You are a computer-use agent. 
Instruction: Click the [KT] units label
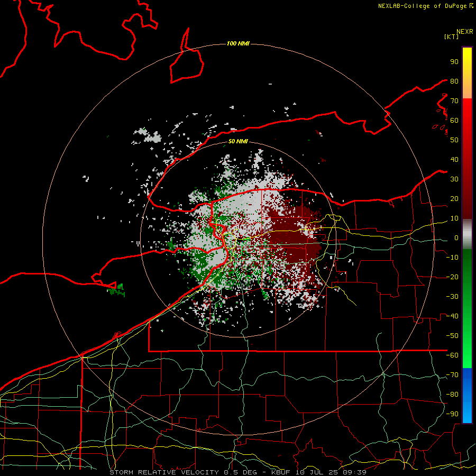pyautogui.click(x=452, y=36)
